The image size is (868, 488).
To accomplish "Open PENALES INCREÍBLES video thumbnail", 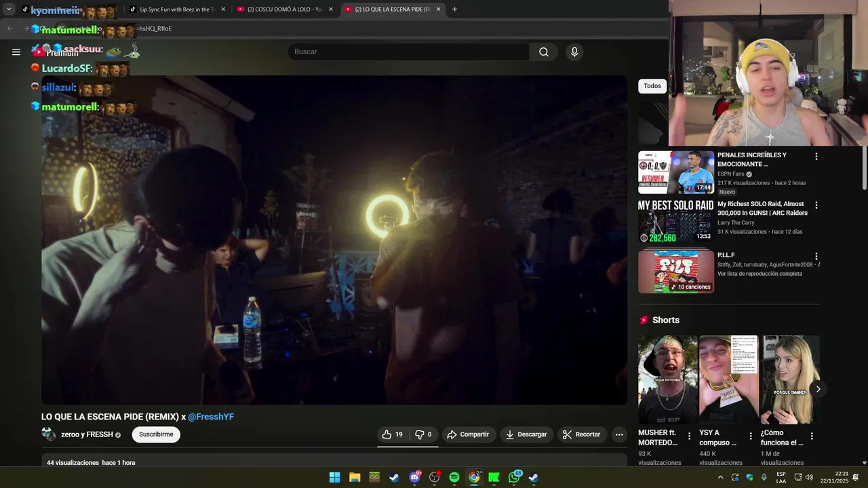I will [x=676, y=172].
